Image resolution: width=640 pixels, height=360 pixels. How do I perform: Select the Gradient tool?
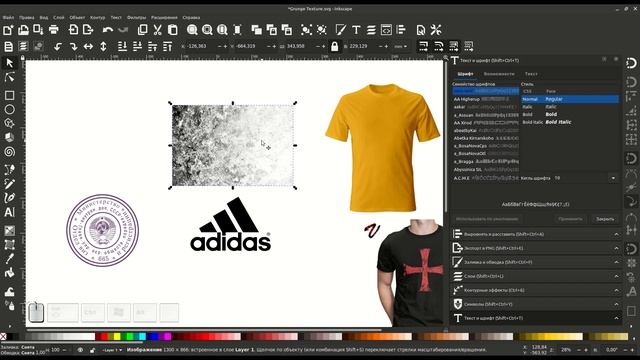[x=9, y=231]
